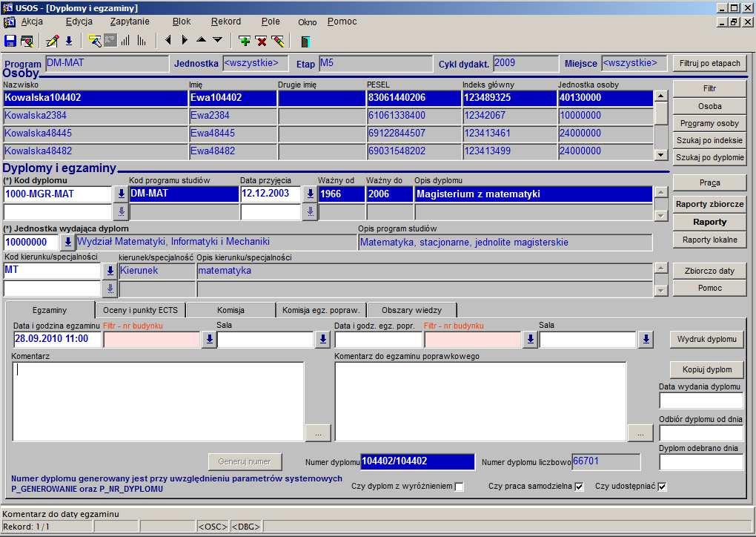Switch to the Obszary wiedzy tab
Viewport: 756px width, 537px height.
[411, 310]
